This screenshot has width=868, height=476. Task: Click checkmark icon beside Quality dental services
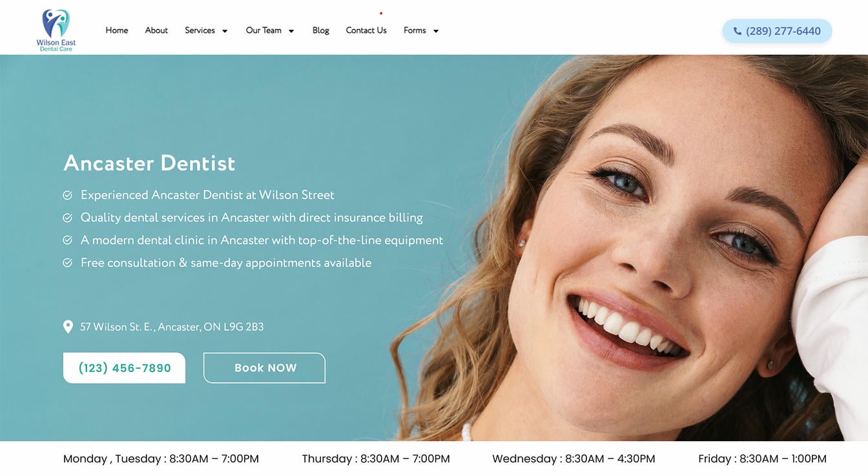coord(67,218)
